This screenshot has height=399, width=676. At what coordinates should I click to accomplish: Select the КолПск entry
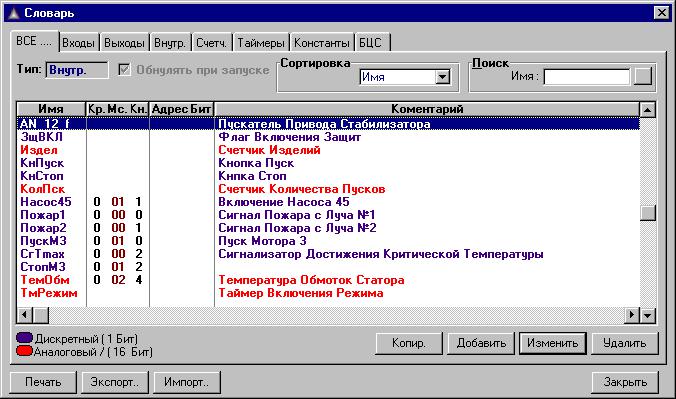pos(328,189)
